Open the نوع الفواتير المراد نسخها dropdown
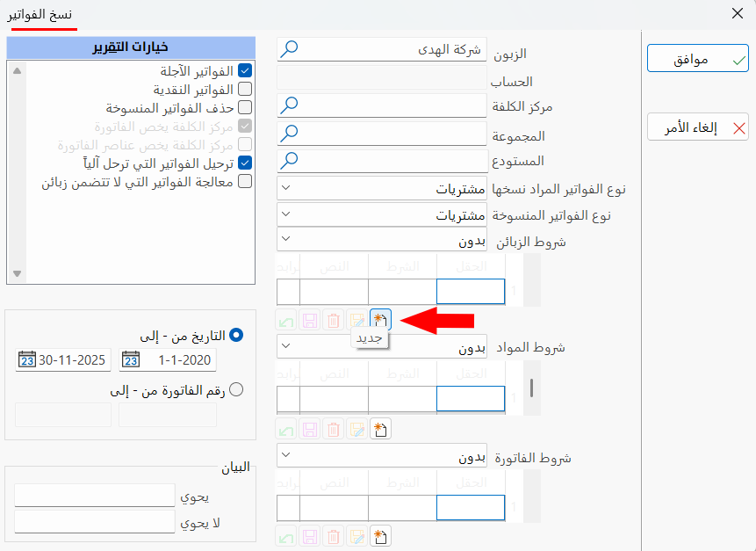 [x=285, y=188]
